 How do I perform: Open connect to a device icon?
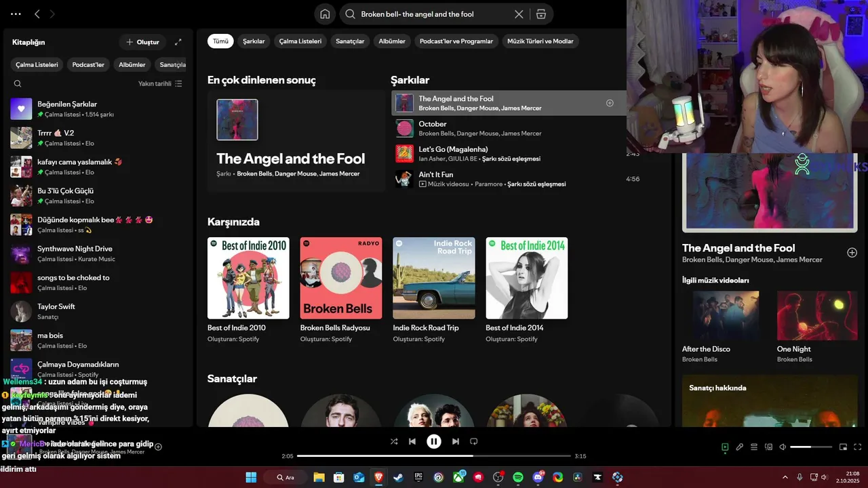(768, 447)
